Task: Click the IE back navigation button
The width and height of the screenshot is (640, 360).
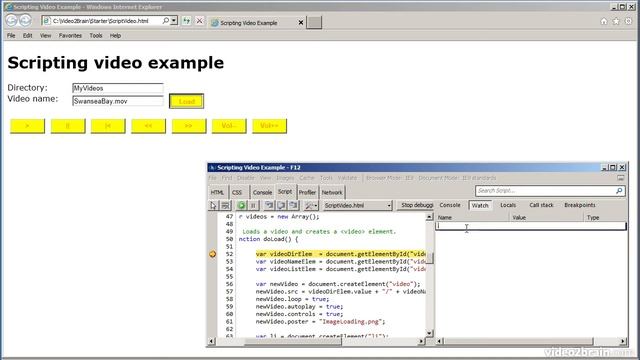Action: (11, 20)
